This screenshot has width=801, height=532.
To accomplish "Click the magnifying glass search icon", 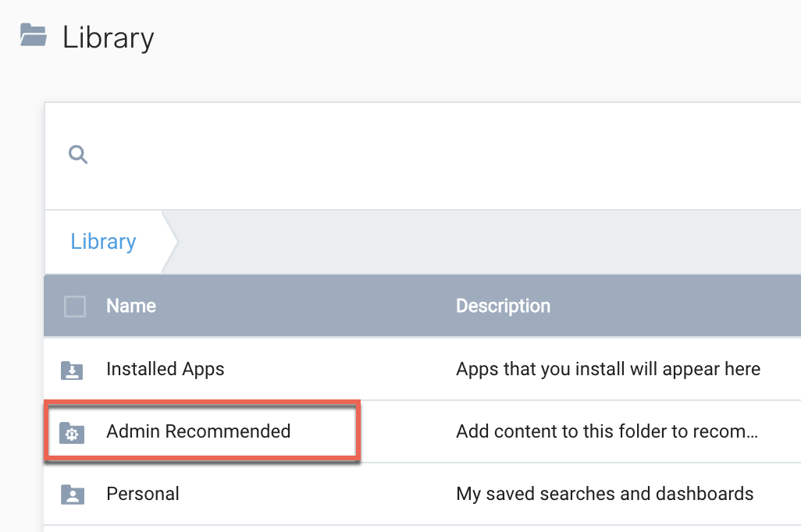I will pos(78,154).
